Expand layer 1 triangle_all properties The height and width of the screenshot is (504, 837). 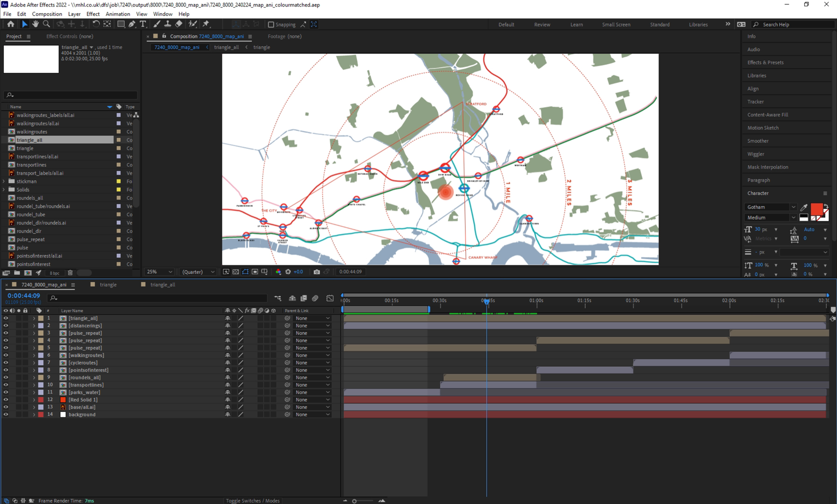point(34,318)
